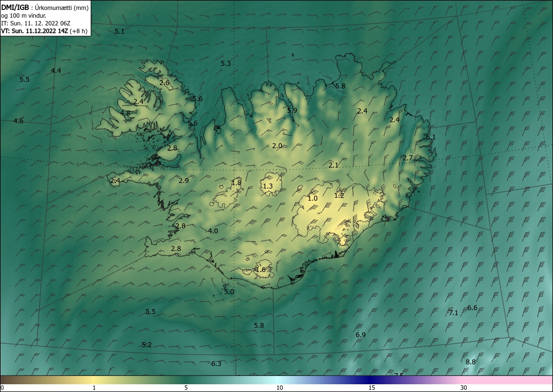Click the 'DMI/IGB : Úrkomumætti (mm)' title line

[x=45, y=8]
